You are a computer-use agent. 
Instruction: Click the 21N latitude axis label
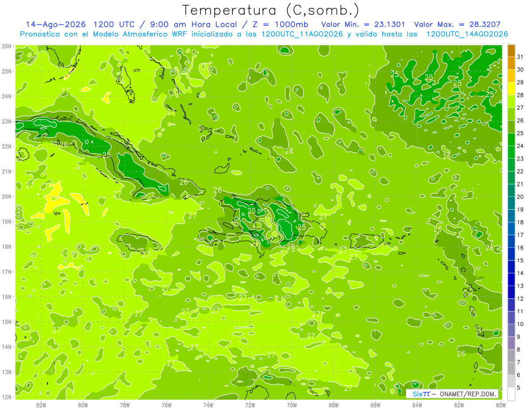pyautogui.click(x=7, y=172)
